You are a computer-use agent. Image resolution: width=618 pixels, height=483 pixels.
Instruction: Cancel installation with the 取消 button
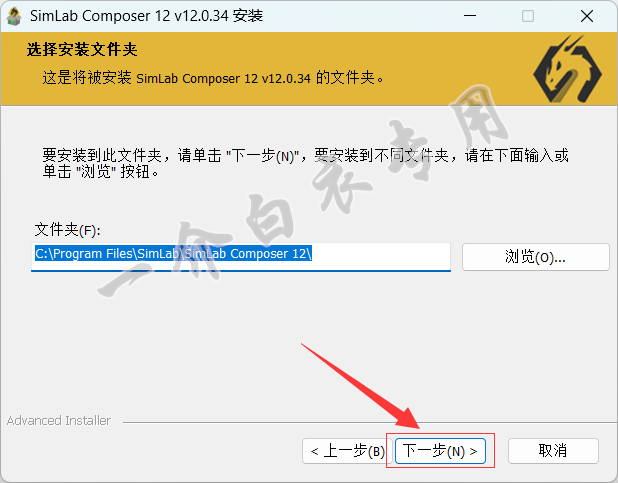pyautogui.click(x=553, y=451)
